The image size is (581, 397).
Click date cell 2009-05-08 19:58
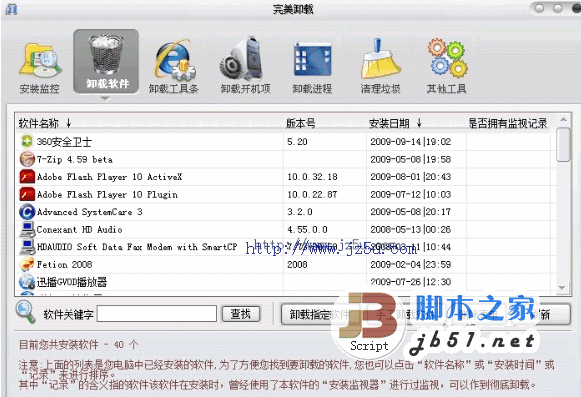(411, 159)
